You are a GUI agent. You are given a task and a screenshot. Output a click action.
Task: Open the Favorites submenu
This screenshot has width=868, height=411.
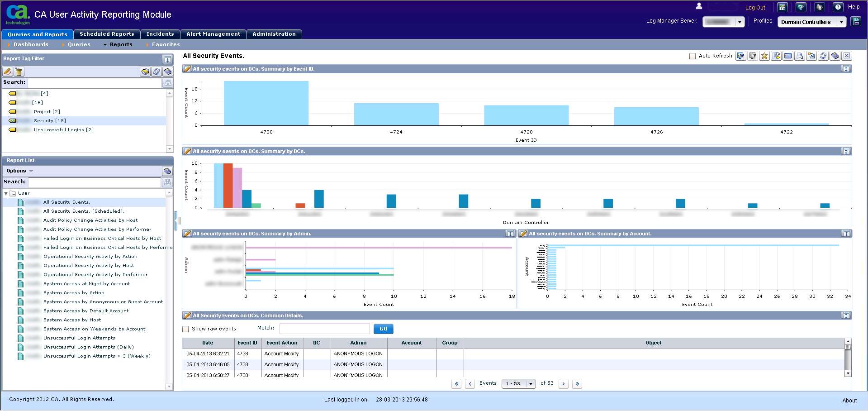[166, 44]
